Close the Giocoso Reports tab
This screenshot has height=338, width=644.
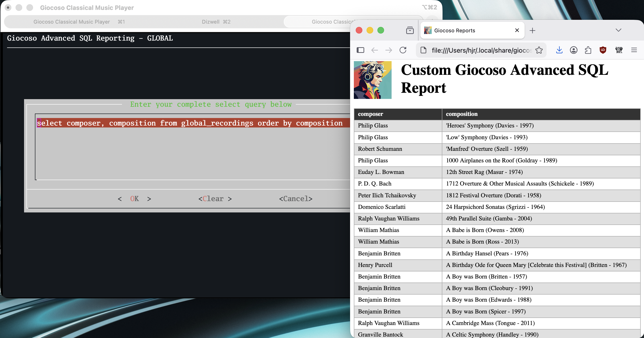pos(517,30)
